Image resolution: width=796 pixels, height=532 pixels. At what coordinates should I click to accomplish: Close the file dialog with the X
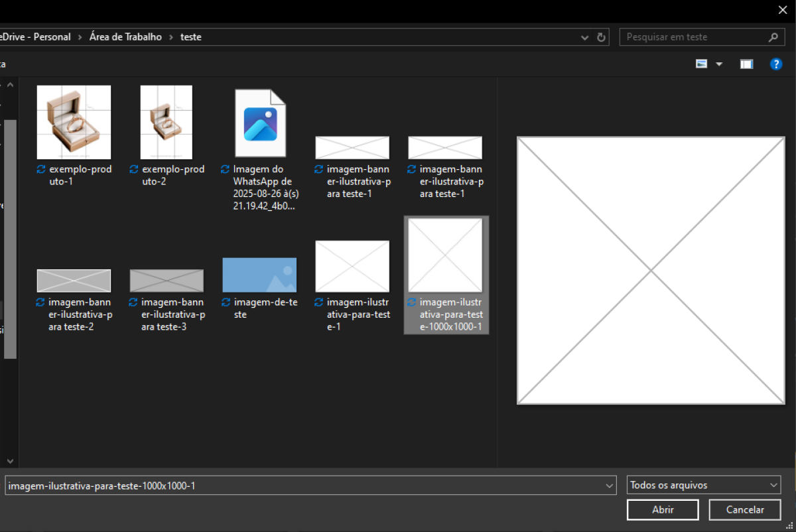pos(782,9)
